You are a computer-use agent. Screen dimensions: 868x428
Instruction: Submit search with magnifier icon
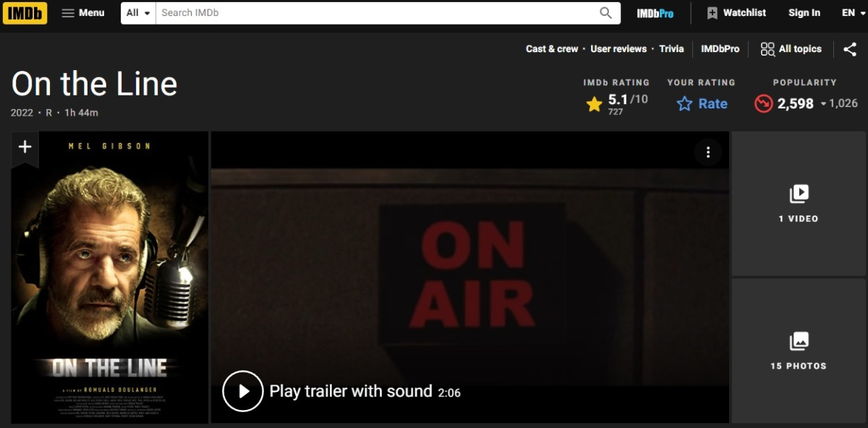pos(606,13)
